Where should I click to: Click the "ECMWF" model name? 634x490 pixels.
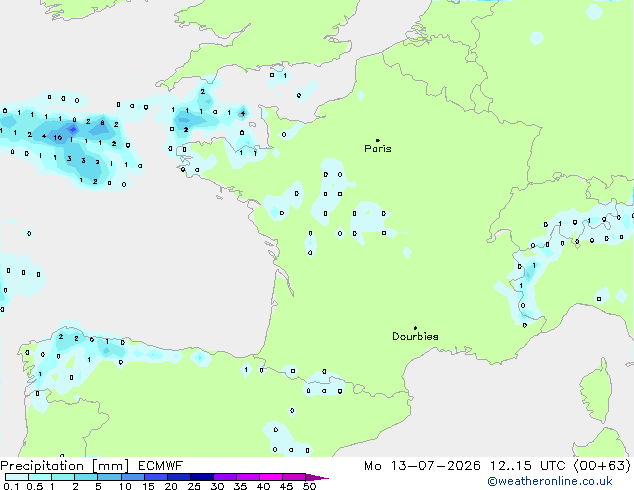click(x=161, y=466)
